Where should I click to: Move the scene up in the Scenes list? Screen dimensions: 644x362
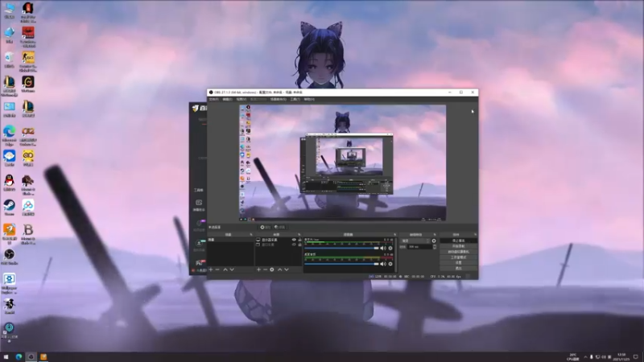[225, 269]
